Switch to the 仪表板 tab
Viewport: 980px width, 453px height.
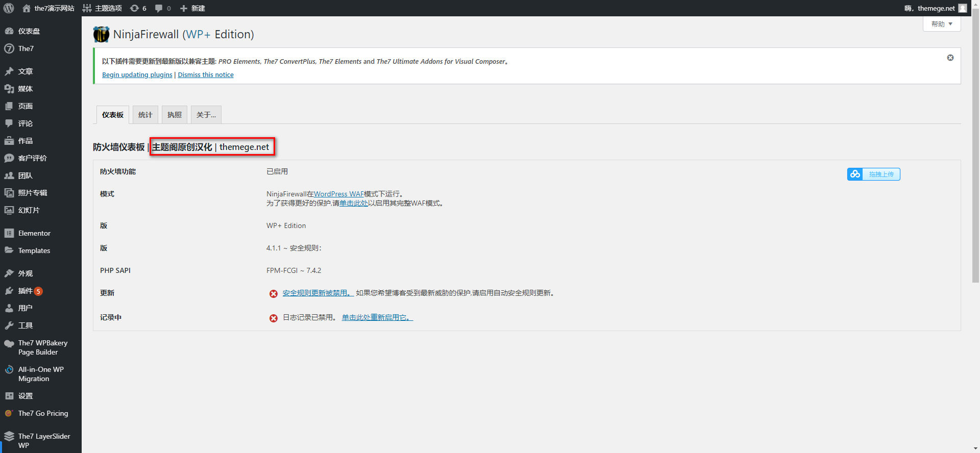113,115
